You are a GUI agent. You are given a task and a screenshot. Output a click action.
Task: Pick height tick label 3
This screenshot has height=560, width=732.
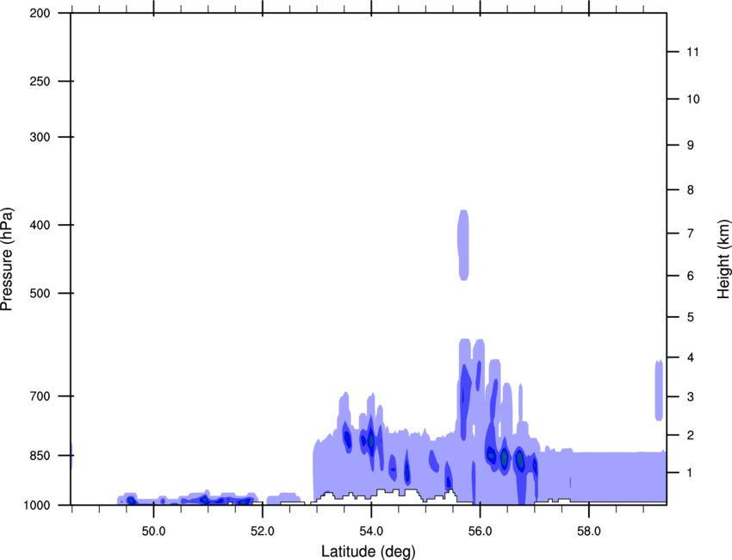point(691,397)
